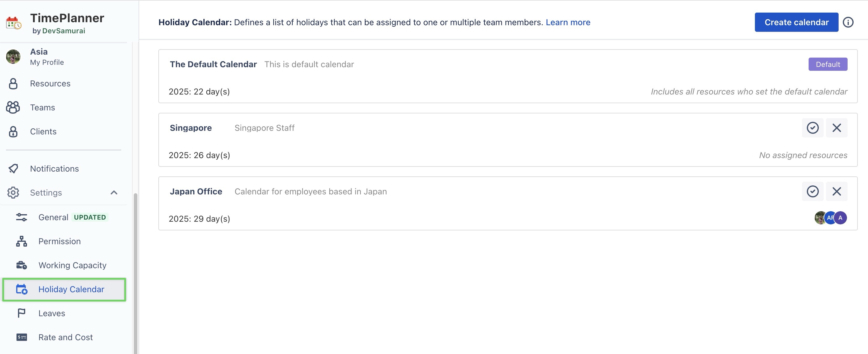The width and height of the screenshot is (868, 354).
Task: Open Working Capacity settings
Action: [72, 265]
